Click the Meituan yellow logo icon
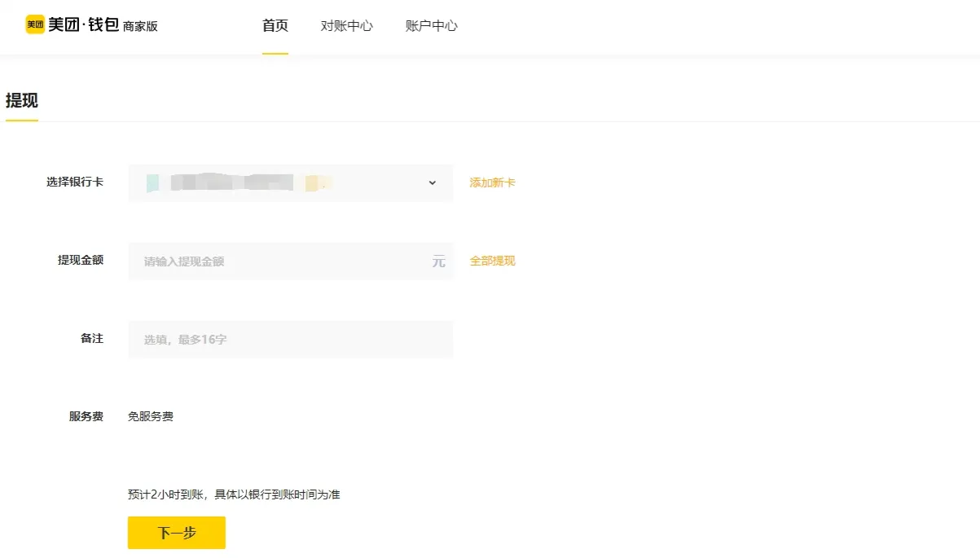 click(x=35, y=25)
